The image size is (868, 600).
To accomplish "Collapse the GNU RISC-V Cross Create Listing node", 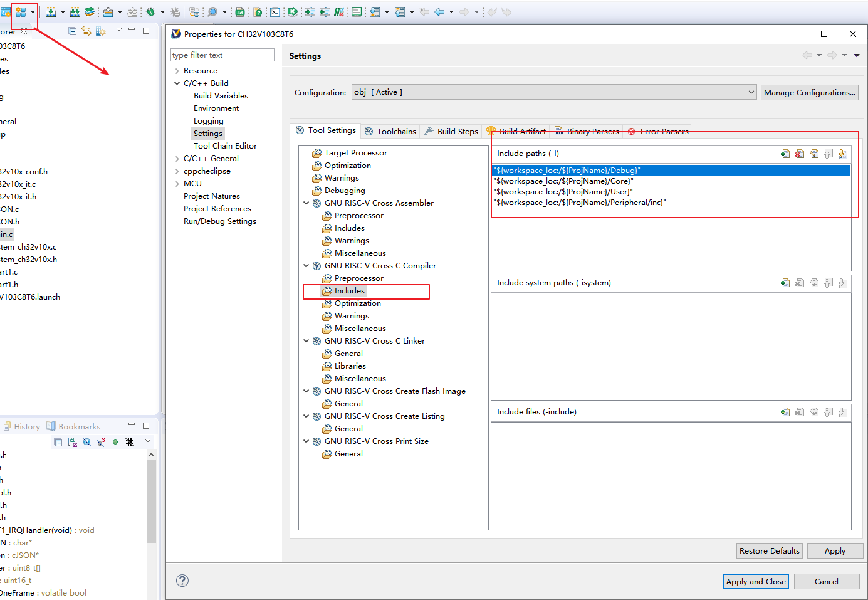I will (306, 416).
